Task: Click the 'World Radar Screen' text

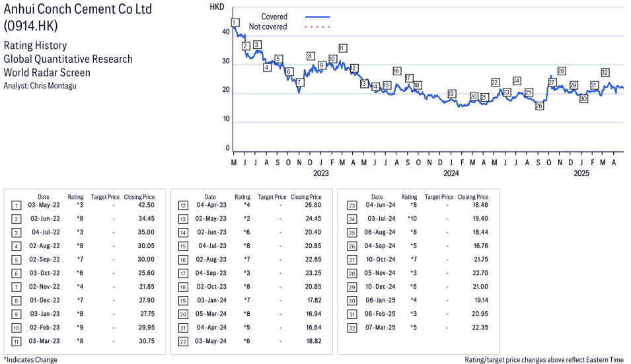Action: click(47, 73)
